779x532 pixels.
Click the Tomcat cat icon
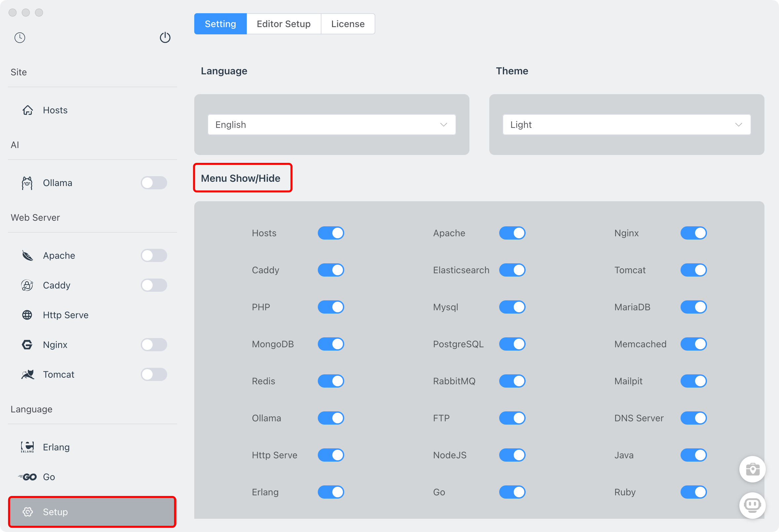(27, 374)
